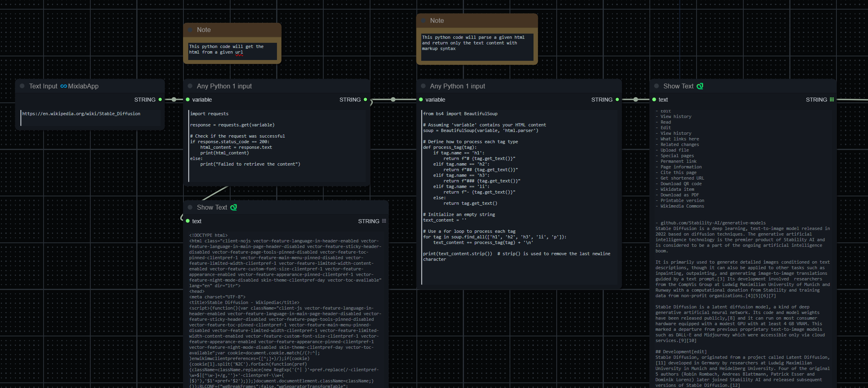Click into the requests code editor area
The height and width of the screenshot is (388, 868).
click(277, 146)
